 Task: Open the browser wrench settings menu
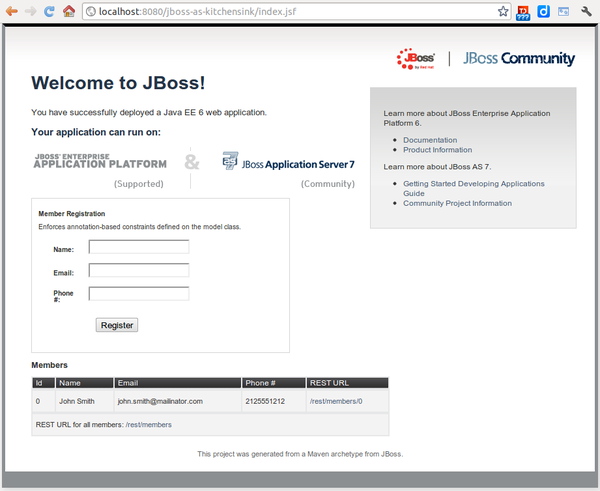click(x=586, y=11)
